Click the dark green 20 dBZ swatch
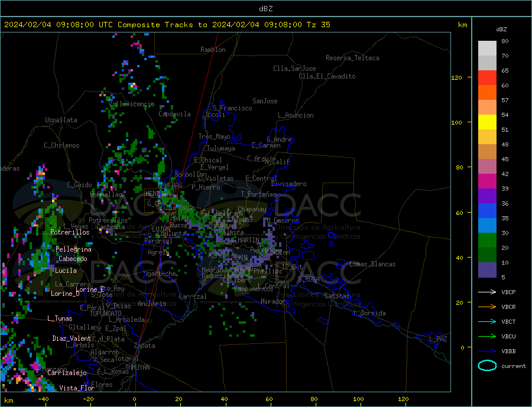Viewport: 532px width, 407px height. click(487, 255)
